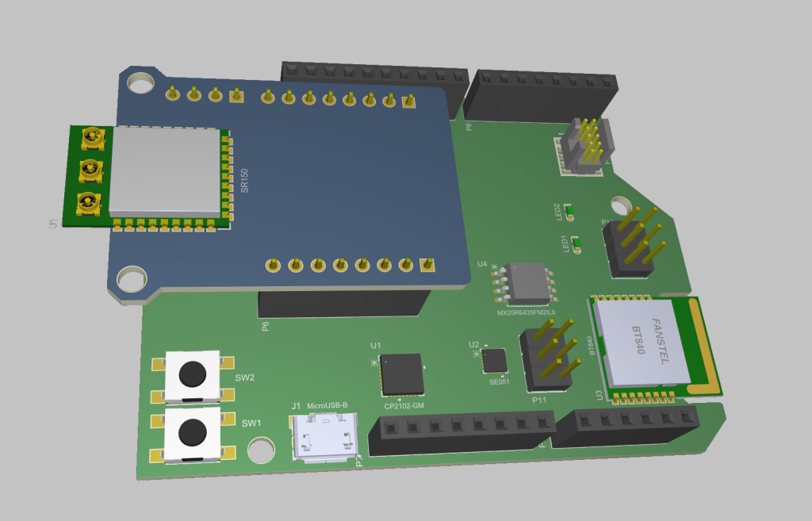Select the MX25R6435FM2IL0 flash chip U4
The height and width of the screenshot is (521, 812).
527,284
